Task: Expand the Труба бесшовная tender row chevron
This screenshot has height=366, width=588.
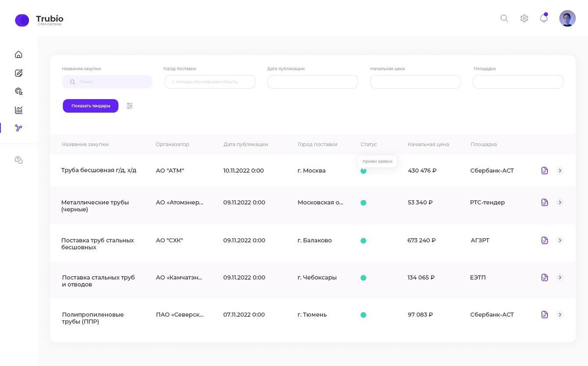Action: (x=560, y=171)
